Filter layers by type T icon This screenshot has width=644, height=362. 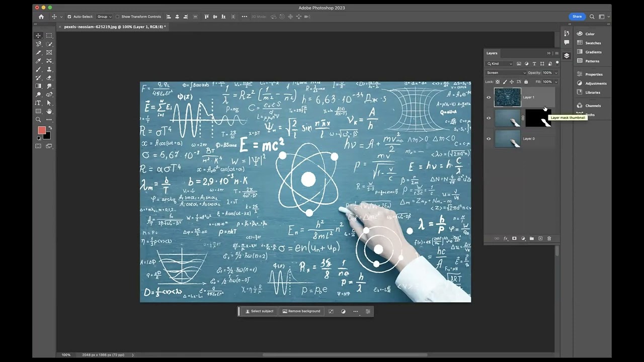[x=534, y=64]
